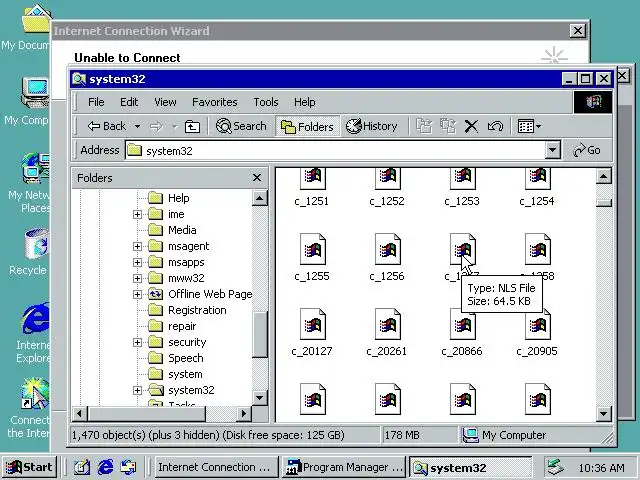Open the Edit menu
The image size is (640, 480).
coord(129,102)
